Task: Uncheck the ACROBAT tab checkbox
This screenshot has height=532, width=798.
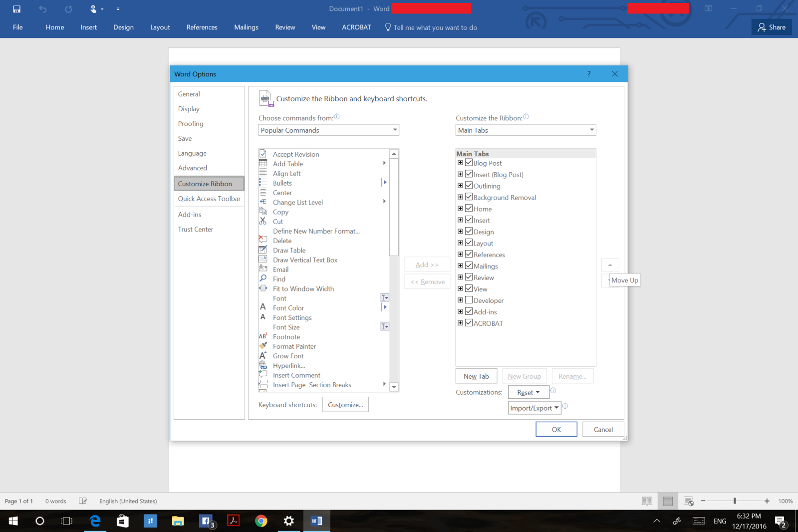Action: (x=469, y=323)
